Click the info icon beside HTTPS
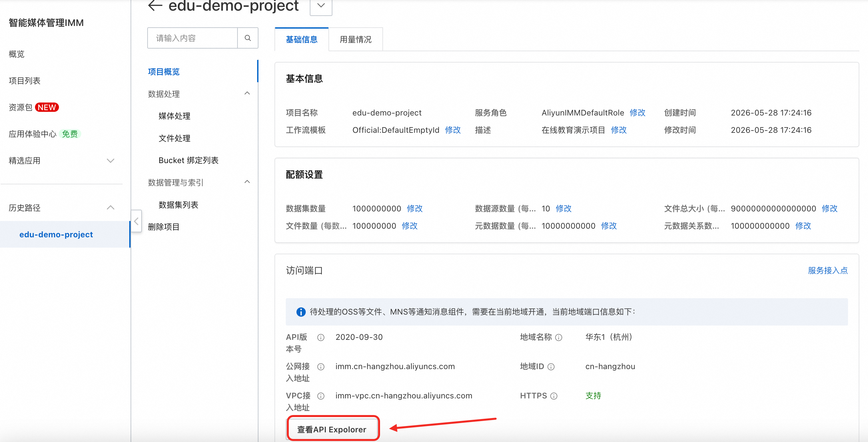This screenshot has height=442, width=868. pos(554,396)
